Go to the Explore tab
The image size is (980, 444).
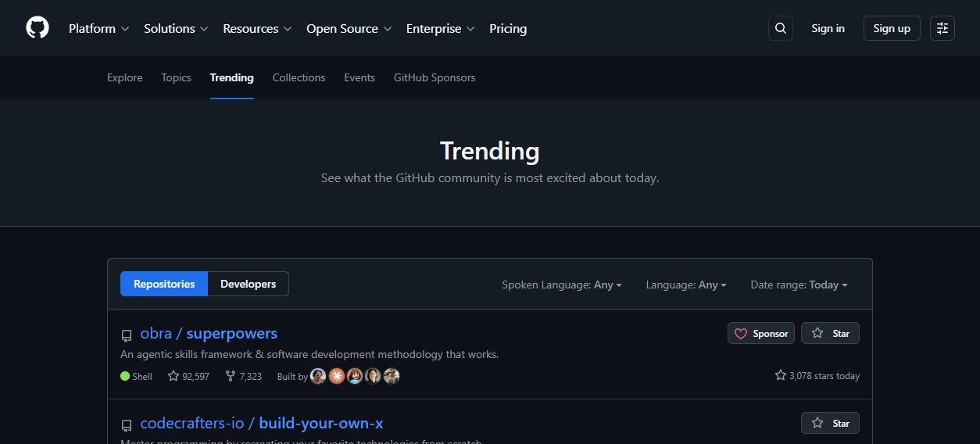(x=125, y=77)
